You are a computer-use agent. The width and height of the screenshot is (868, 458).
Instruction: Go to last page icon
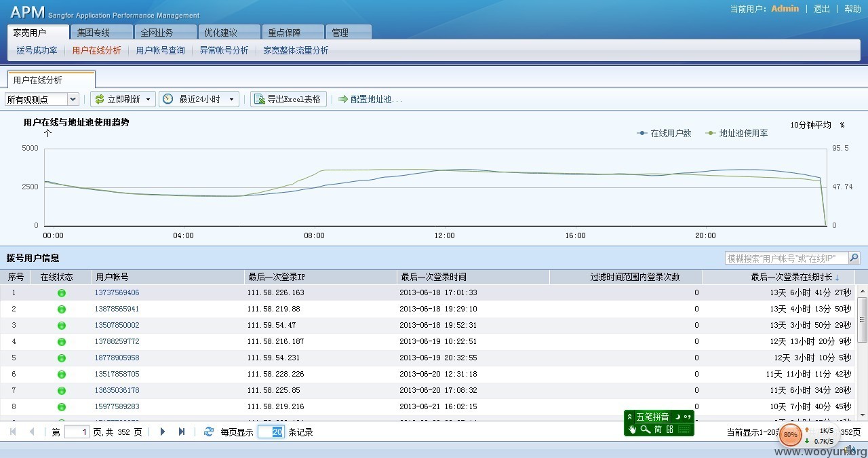[x=182, y=432]
